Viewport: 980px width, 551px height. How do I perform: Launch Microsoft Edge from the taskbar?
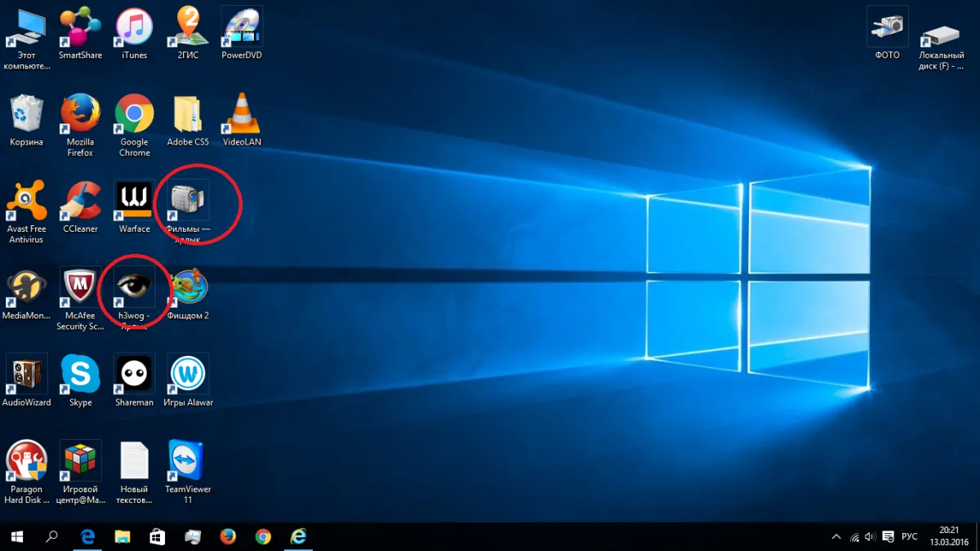(87, 536)
